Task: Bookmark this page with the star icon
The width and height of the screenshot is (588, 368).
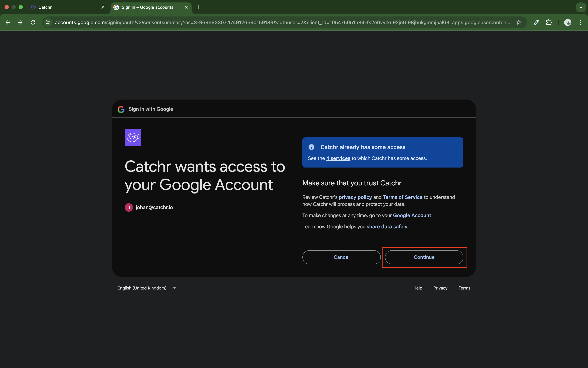Action: click(x=519, y=22)
